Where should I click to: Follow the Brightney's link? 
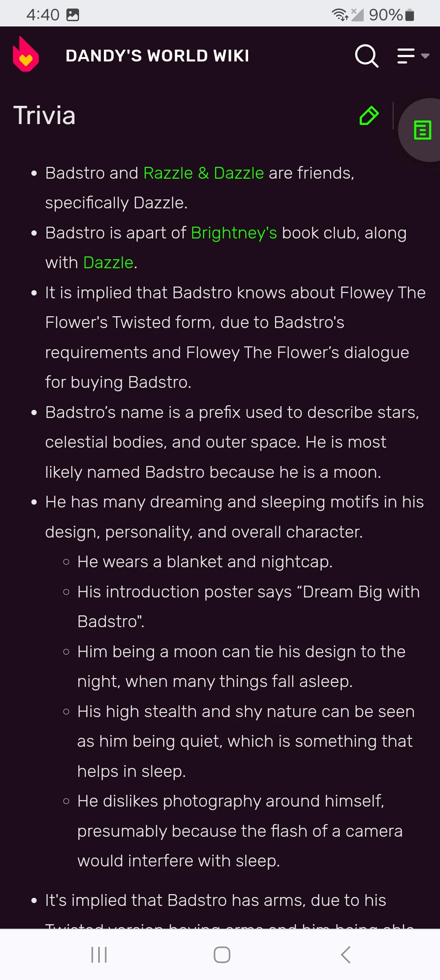point(234,233)
